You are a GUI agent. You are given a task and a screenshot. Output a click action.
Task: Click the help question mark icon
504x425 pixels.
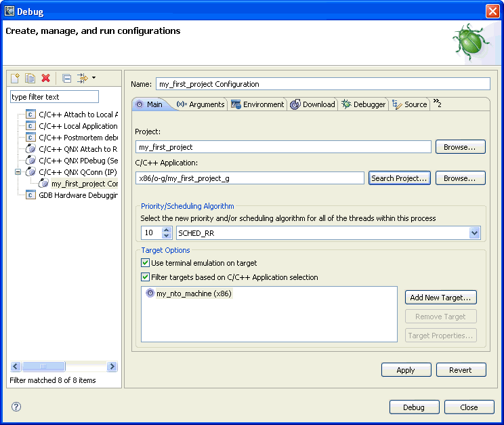16,407
